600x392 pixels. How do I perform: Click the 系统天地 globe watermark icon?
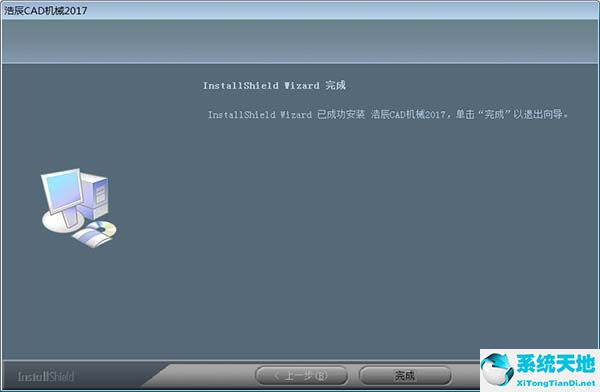(497, 369)
